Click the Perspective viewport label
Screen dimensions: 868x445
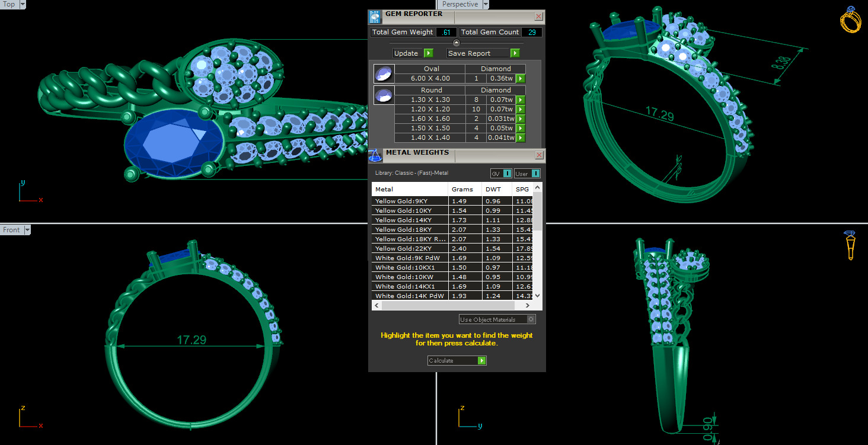pyautogui.click(x=459, y=4)
